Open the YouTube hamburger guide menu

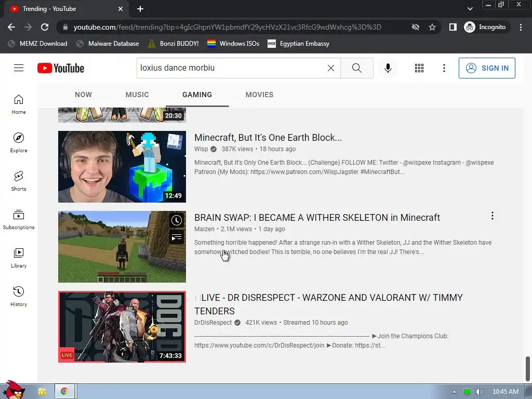(19, 68)
